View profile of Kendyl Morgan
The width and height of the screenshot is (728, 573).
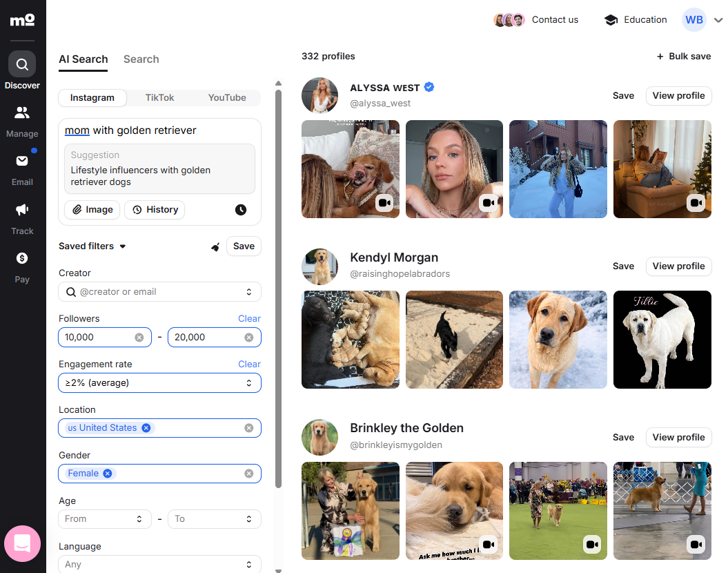coord(678,266)
